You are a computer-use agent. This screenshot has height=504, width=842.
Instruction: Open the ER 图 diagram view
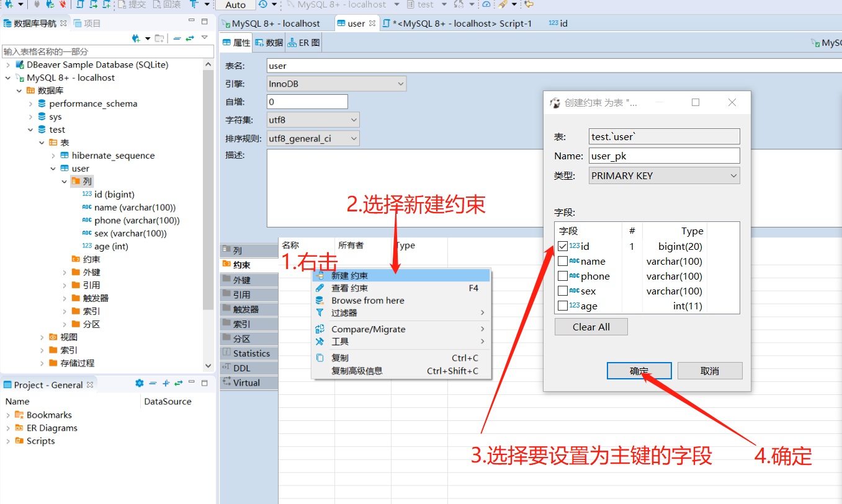pyautogui.click(x=304, y=42)
